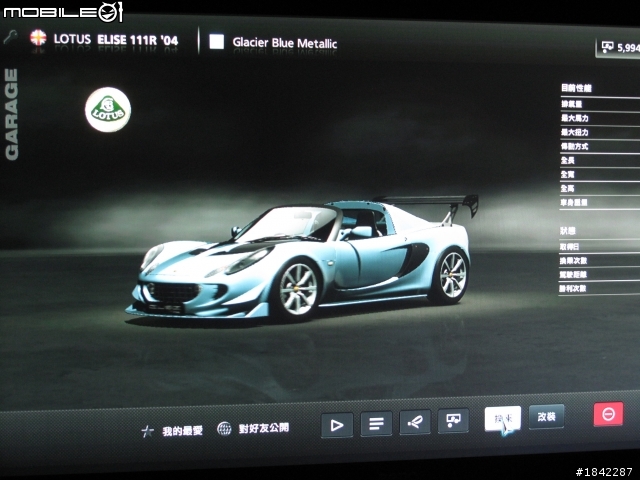
Task: Click the 傳動方式 drivetrain row
Action: [x=600, y=147]
